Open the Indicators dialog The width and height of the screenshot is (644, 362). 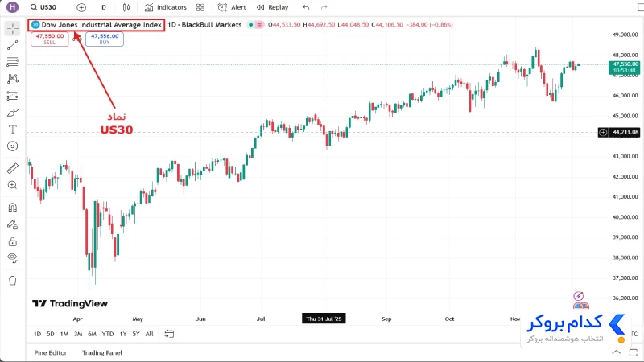pos(166,7)
